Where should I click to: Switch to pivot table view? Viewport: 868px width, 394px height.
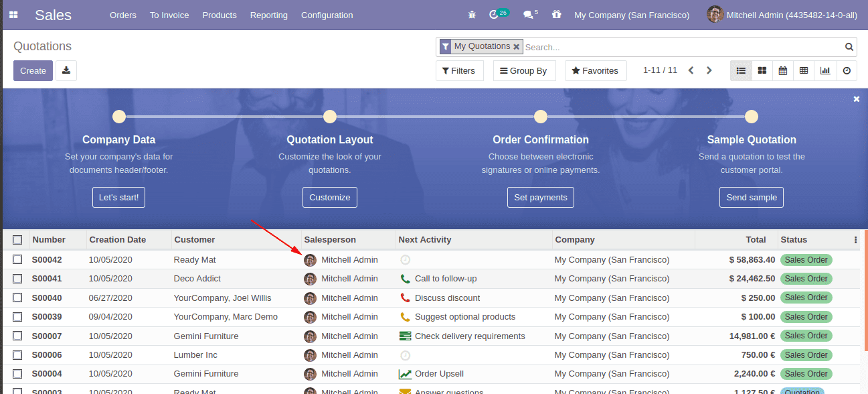(804, 70)
